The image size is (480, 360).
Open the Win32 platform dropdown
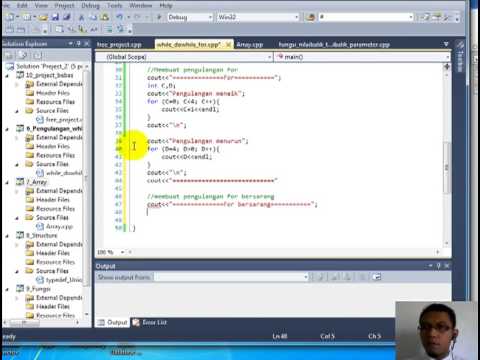click(296, 17)
